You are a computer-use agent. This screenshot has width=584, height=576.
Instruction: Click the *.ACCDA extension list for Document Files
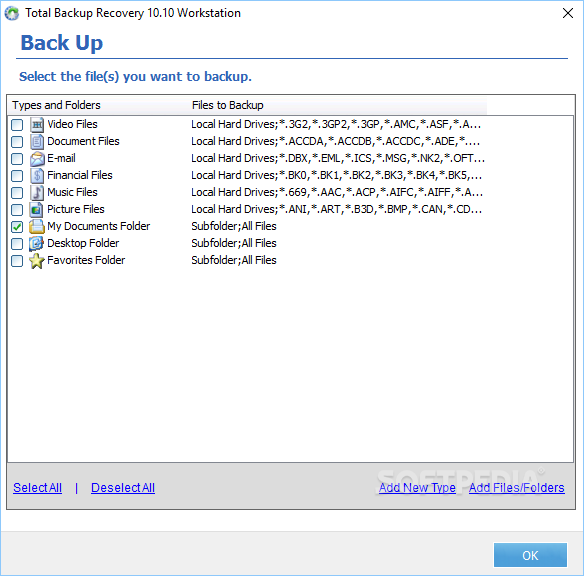click(x=335, y=141)
